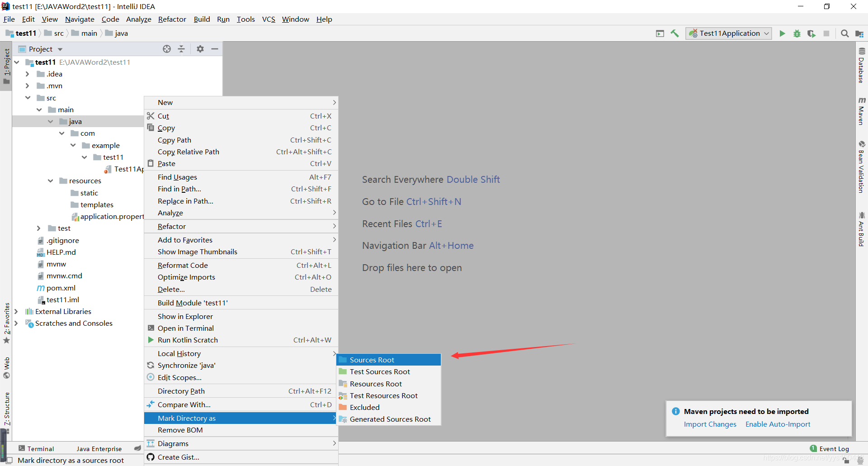
Task: Open the VCS menu
Action: pyautogui.click(x=269, y=19)
